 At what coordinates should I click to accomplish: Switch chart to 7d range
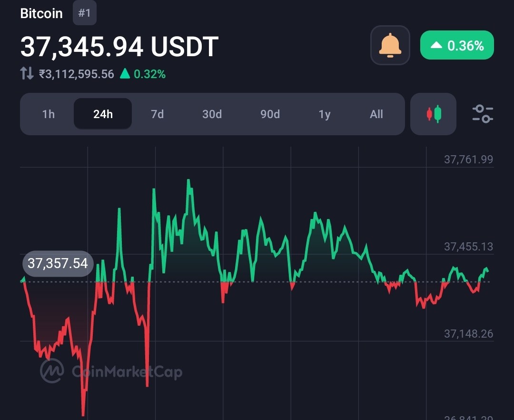tap(157, 114)
